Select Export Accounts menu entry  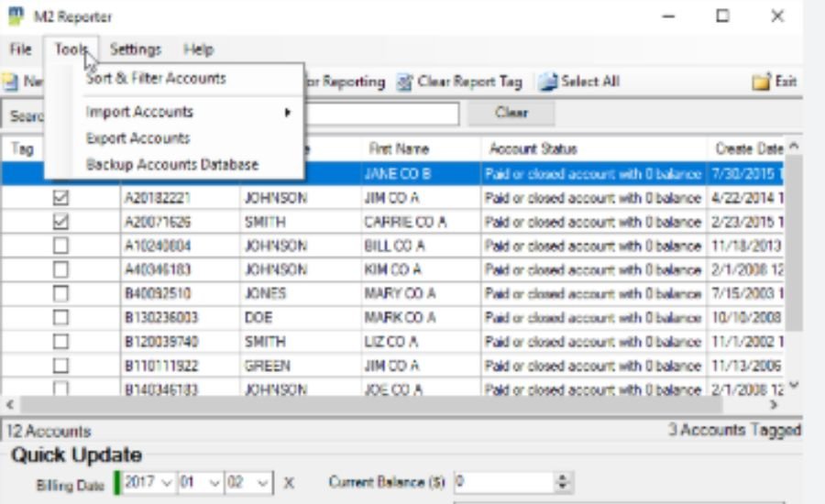(x=137, y=138)
